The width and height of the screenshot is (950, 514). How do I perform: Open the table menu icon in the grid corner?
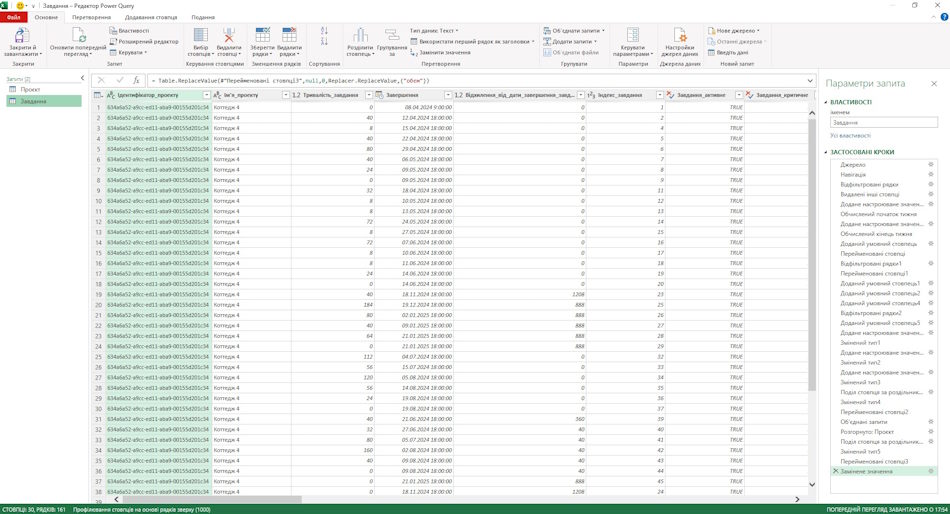(x=98, y=95)
